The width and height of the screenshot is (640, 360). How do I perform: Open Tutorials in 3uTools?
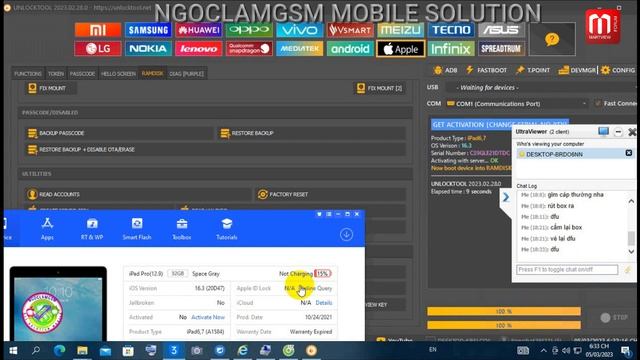click(227, 229)
